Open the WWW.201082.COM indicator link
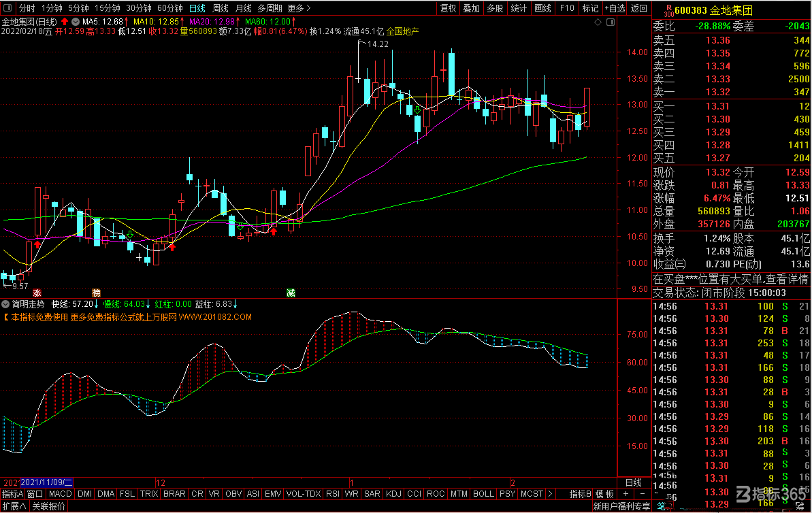The height and width of the screenshot is (513, 812). [x=215, y=317]
